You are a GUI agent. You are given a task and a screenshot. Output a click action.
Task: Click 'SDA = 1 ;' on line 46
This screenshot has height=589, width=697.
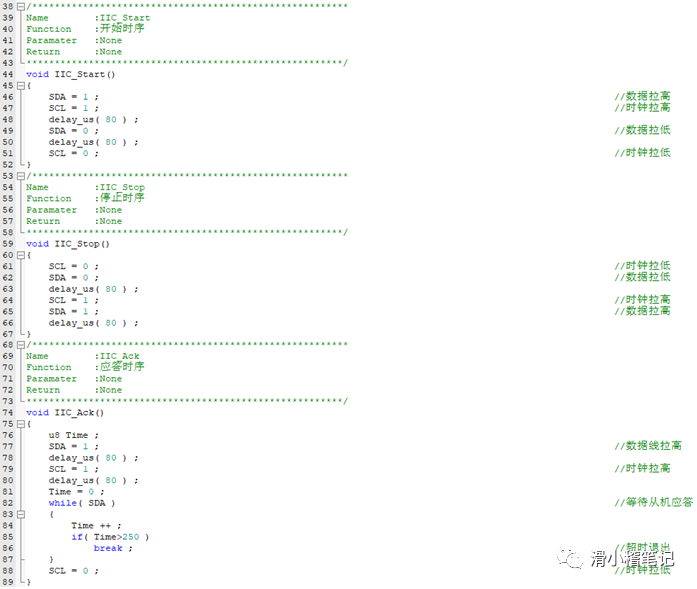click(74, 97)
